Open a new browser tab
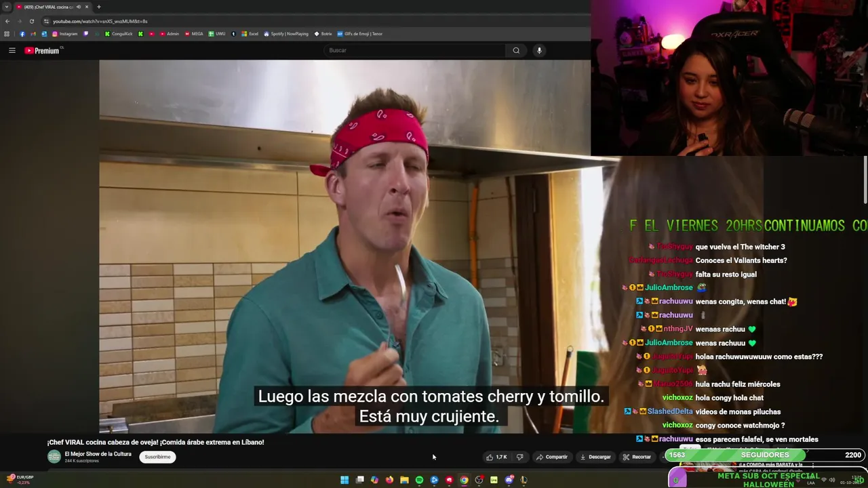Screen dimensions: 868x488 99,7
